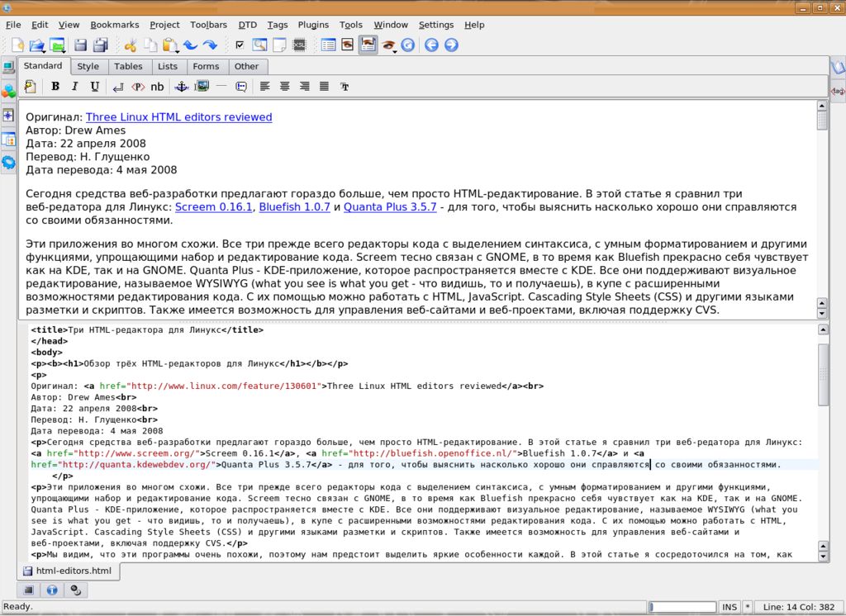Copy selection with the two-pages icon
This screenshot has height=616, width=846.
(150, 45)
